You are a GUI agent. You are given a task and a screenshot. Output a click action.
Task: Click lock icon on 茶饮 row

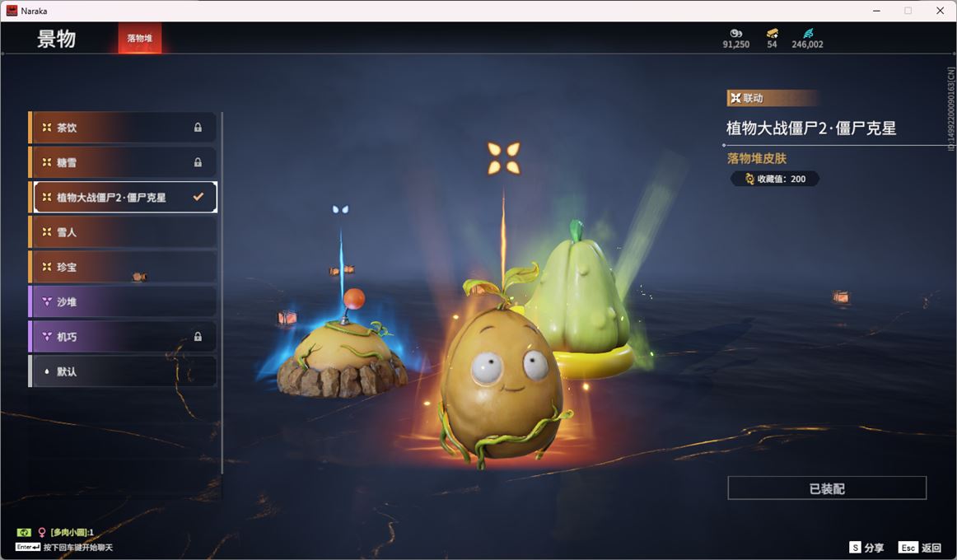coord(198,128)
